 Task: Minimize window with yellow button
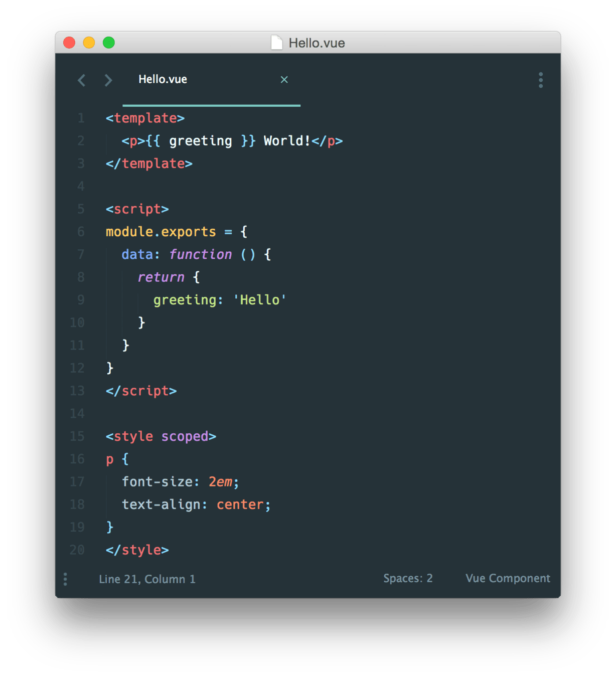click(x=89, y=43)
